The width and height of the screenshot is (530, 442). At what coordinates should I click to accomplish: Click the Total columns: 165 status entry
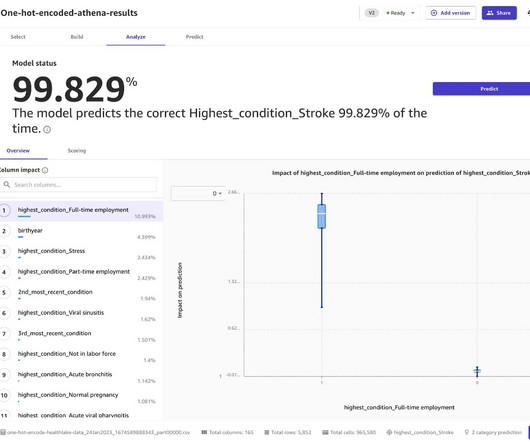(x=227, y=432)
